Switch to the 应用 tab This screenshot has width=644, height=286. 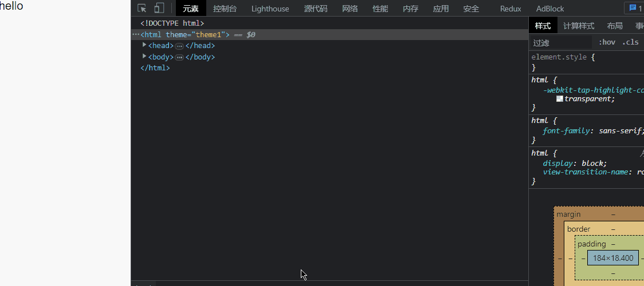click(441, 9)
